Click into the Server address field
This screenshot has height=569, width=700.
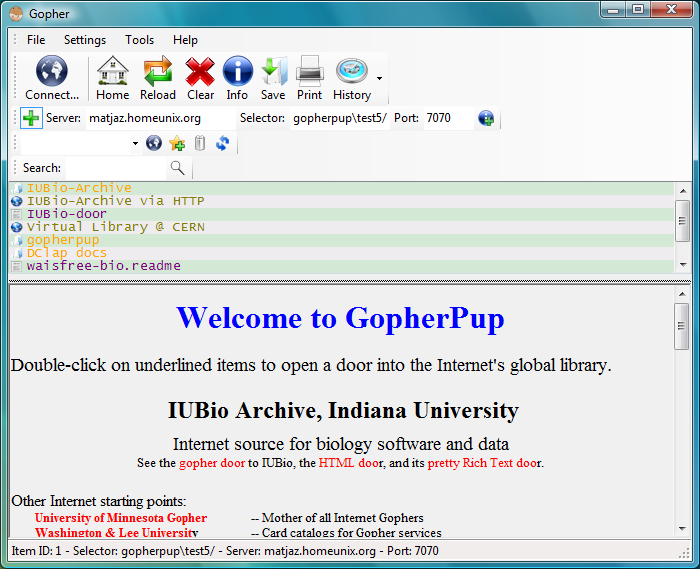coord(158,118)
